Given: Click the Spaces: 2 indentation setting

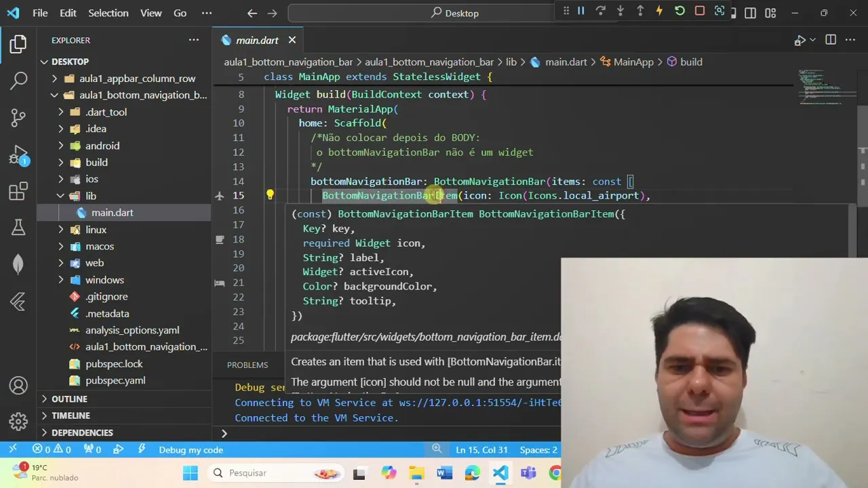Looking at the screenshot, I should 538,449.
